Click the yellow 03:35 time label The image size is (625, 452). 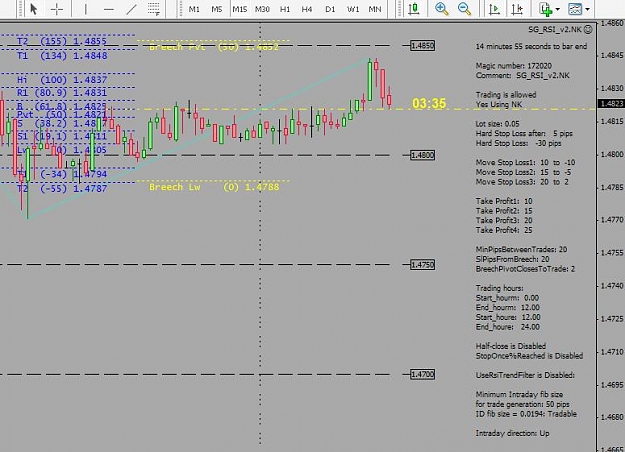429,104
